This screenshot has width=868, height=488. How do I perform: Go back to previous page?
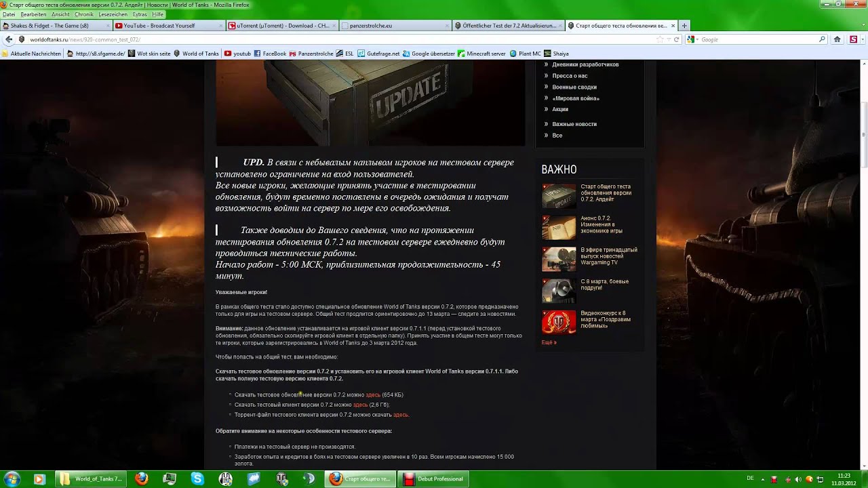pos(9,39)
